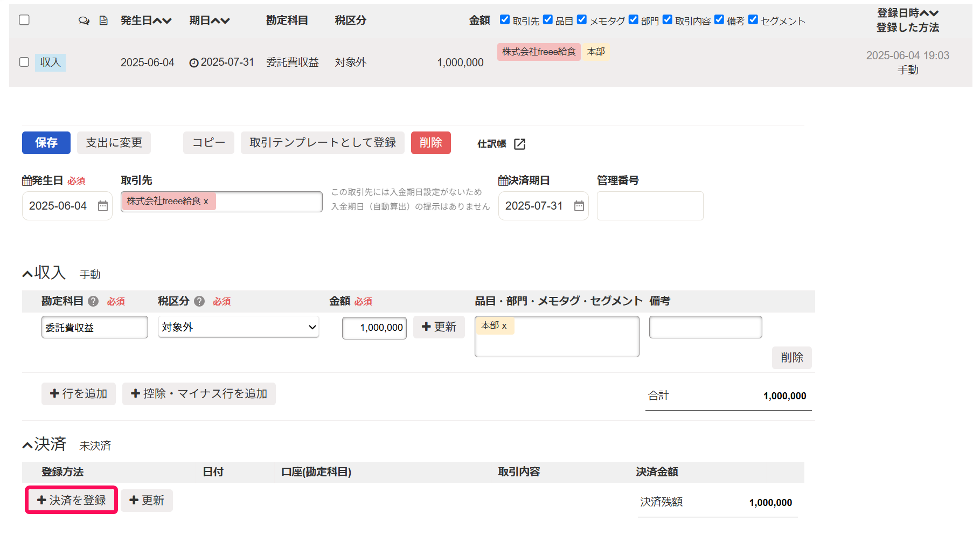Click 合計 1,000,000 value
The image size is (980, 541).
(784, 396)
